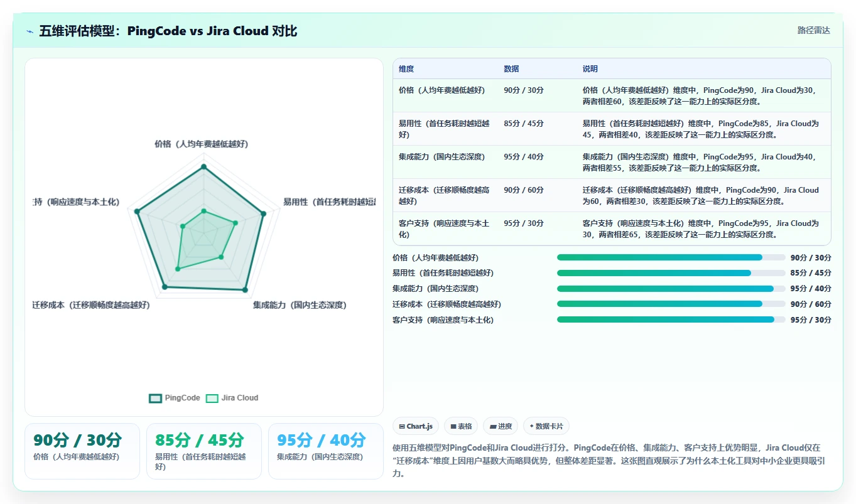Click the 客户支持 progress bar

coord(671,319)
